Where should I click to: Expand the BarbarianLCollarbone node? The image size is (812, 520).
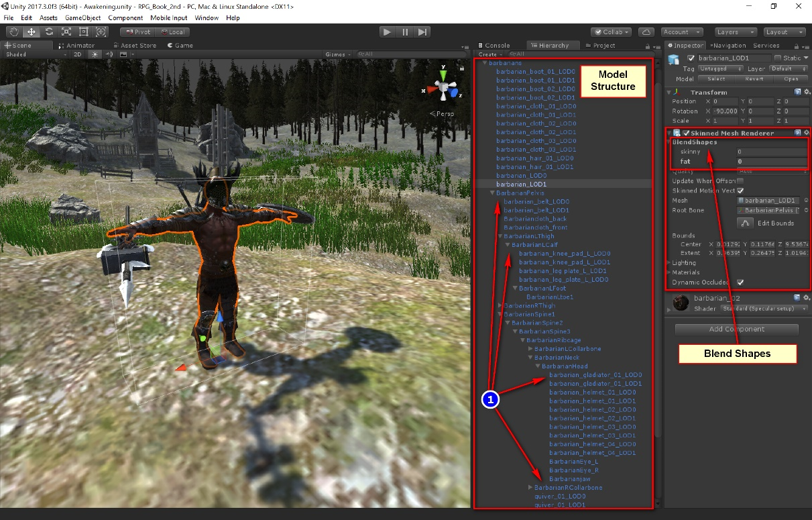click(x=530, y=349)
